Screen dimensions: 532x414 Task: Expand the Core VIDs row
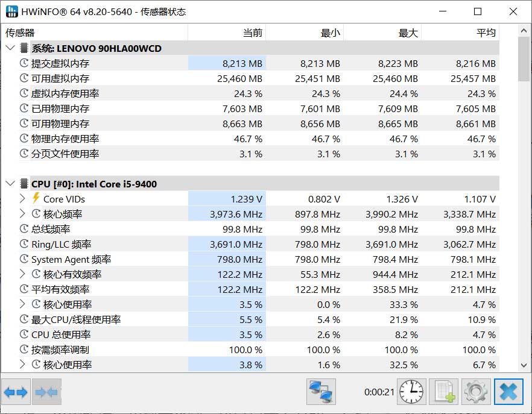22,199
